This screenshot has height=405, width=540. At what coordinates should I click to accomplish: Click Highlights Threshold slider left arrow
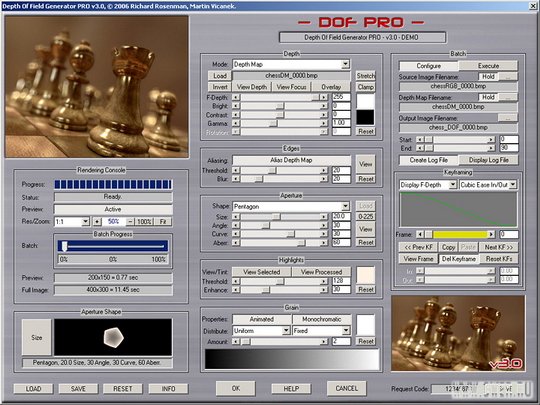(236, 281)
